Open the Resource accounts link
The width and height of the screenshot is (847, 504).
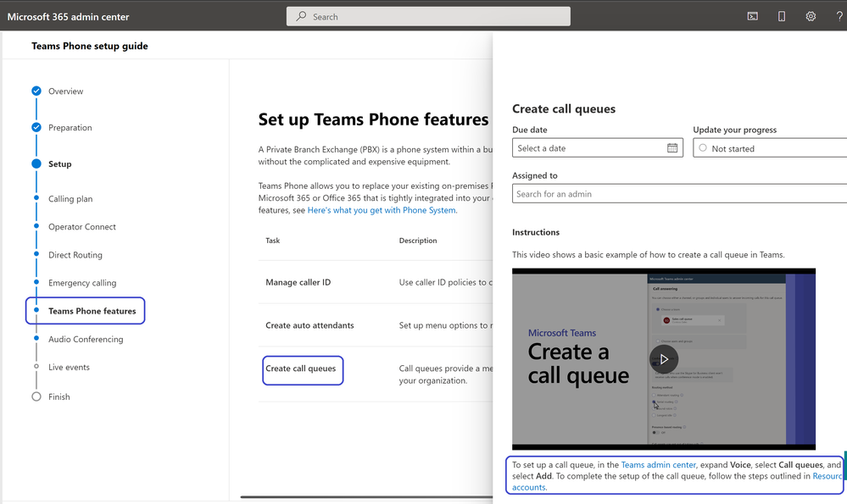[x=827, y=476]
